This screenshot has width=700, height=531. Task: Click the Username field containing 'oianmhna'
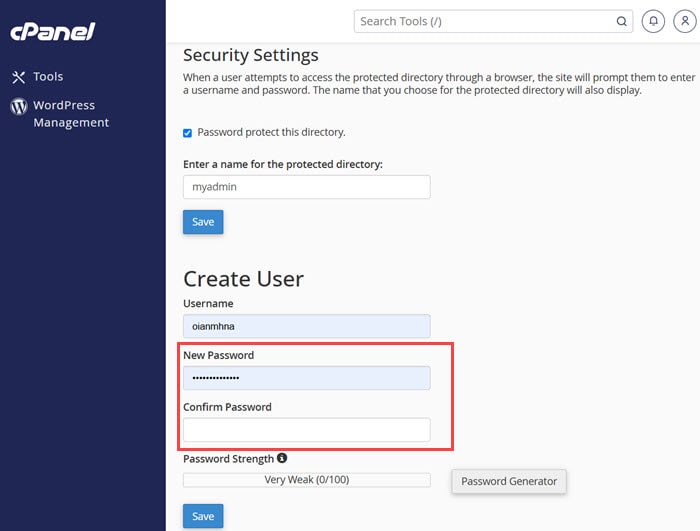pos(306,326)
